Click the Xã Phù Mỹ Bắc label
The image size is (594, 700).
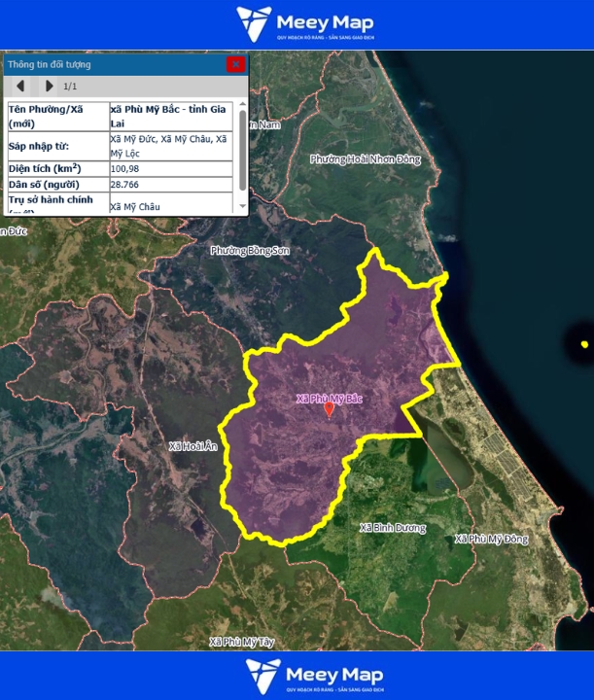coord(329,399)
